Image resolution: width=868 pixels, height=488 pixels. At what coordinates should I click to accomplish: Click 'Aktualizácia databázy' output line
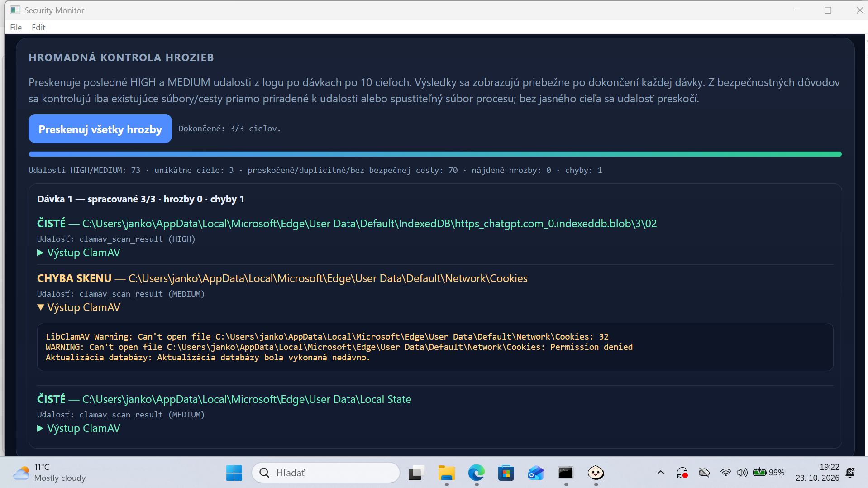[x=208, y=358]
